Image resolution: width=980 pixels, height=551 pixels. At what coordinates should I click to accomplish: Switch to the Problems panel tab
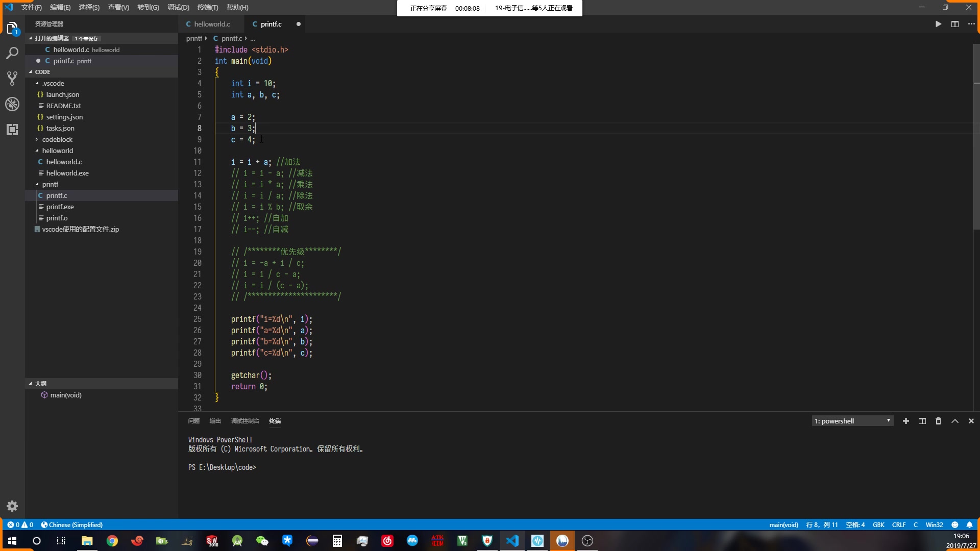click(x=193, y=421)
